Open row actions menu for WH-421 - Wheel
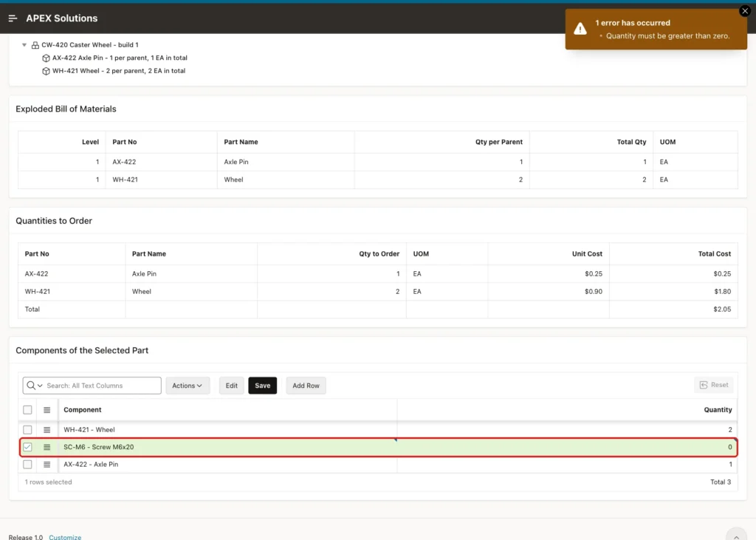 (47, 429)
